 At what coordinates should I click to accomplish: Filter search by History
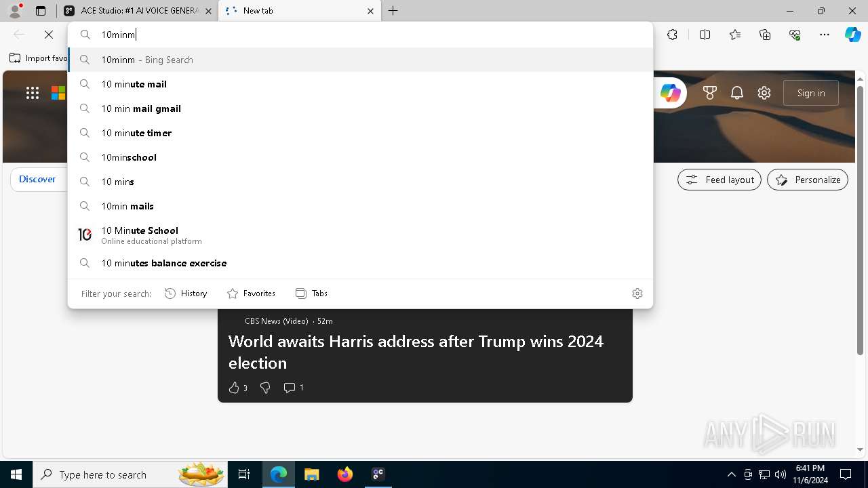pos(186,293)
